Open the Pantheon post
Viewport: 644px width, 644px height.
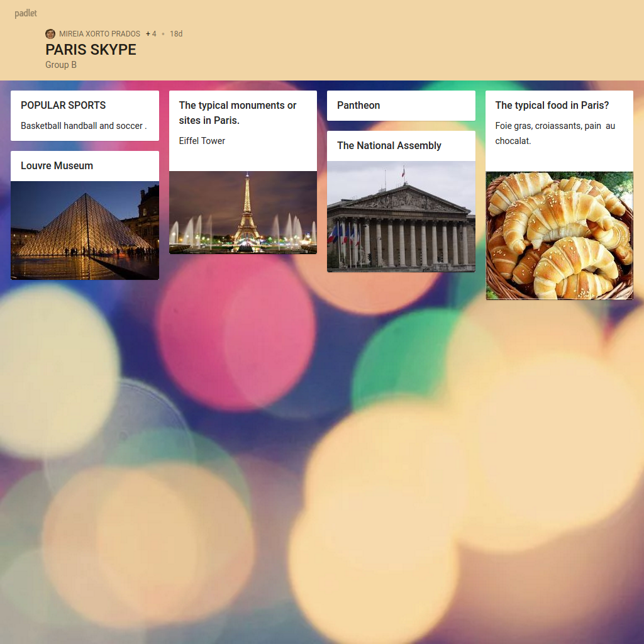point(358,105)
